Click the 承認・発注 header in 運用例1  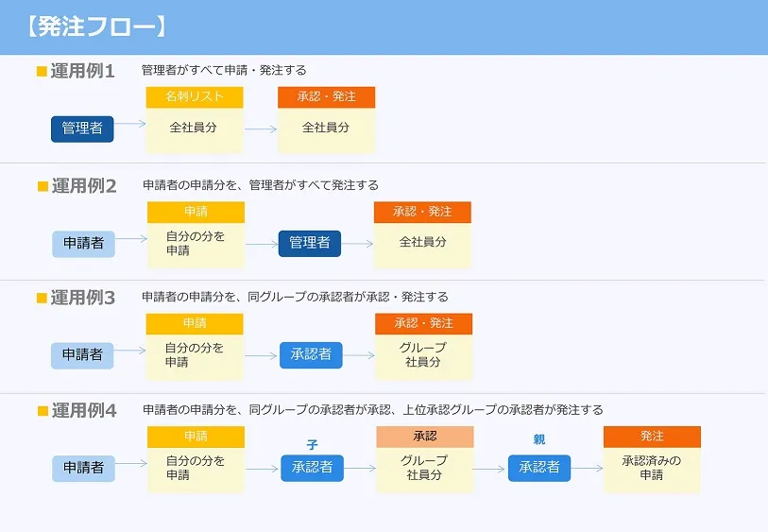[x=326, y=97]
